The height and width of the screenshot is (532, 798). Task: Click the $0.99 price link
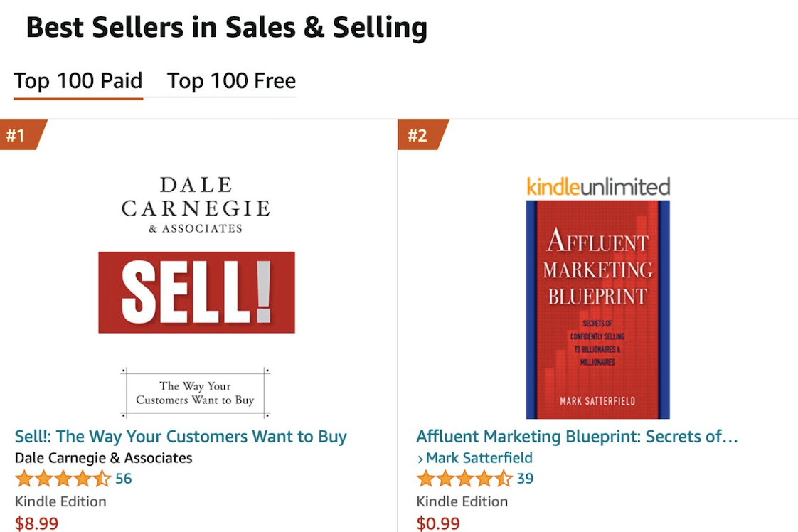(x=438, y=523)
